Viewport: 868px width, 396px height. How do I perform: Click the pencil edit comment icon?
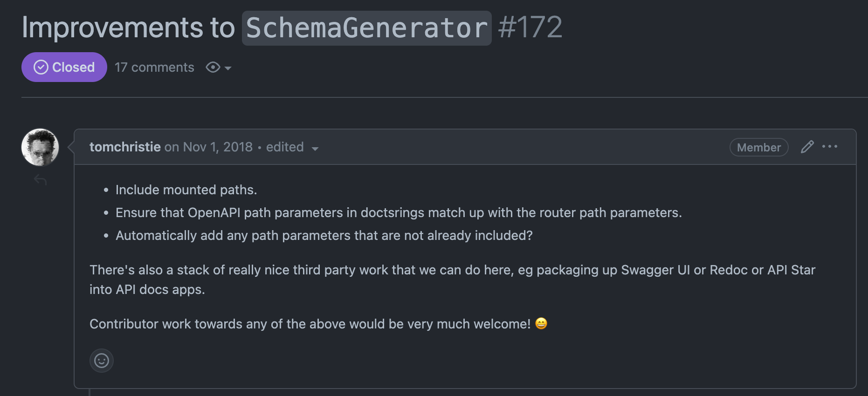(x=807, y=147)
